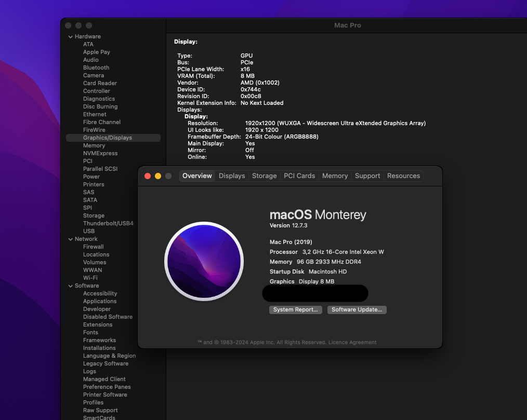Select SATA in the sidebar

pyautogui.click(x=90, y=200)
